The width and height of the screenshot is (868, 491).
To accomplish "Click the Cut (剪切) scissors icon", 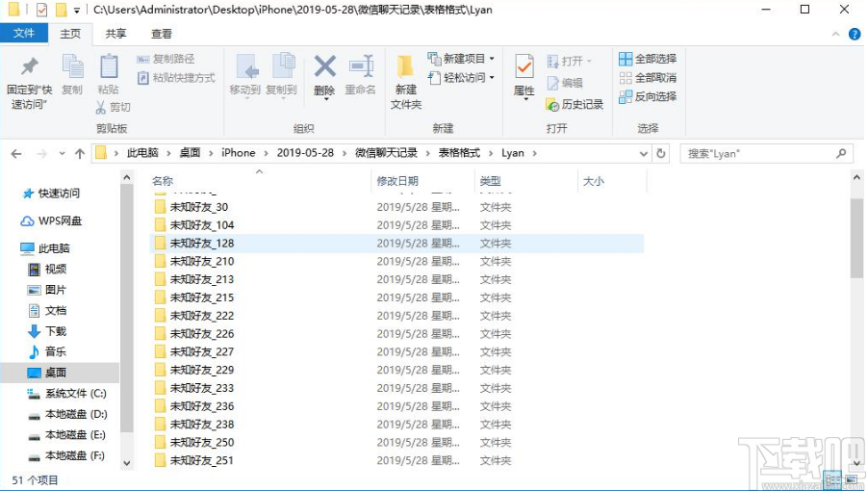I will click(x=101, y=107).
